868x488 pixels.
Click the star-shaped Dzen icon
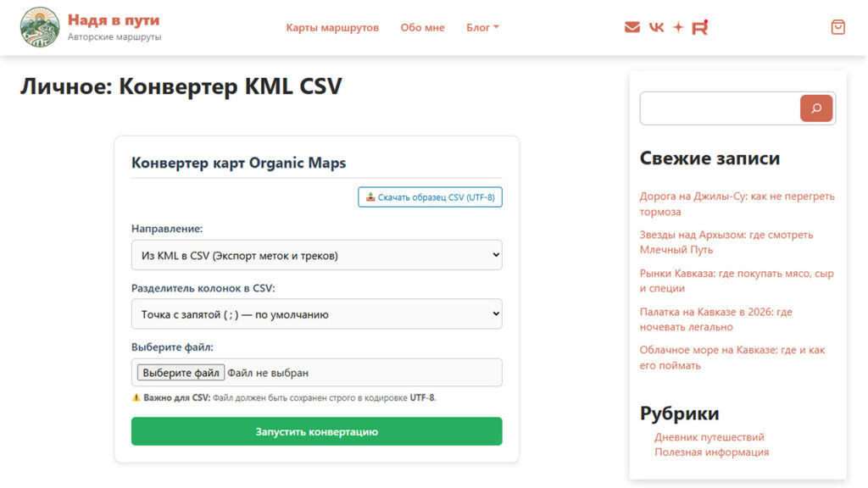(678, 27)
